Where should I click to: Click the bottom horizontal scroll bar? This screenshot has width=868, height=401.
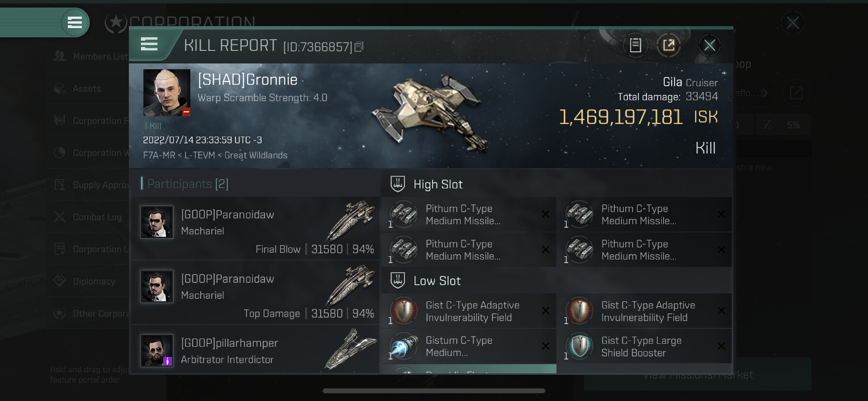[x=434, y=391]
